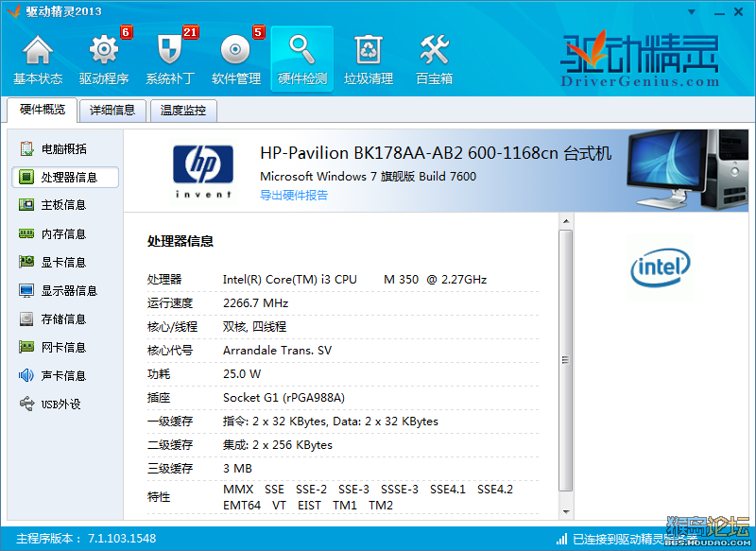The width and height of the screenshot is (756, 551).
Task: Switch to the 硬件概览 tab
Action: [43, 110]
